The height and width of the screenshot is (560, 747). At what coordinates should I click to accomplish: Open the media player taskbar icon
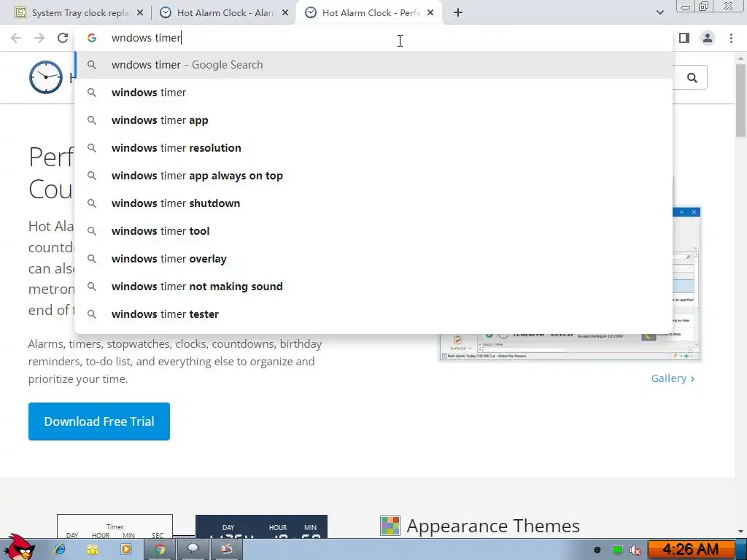[x=125, y=550]
